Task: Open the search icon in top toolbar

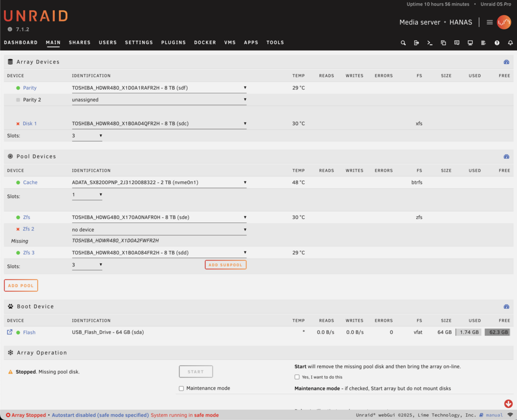Action: (403, 43)
